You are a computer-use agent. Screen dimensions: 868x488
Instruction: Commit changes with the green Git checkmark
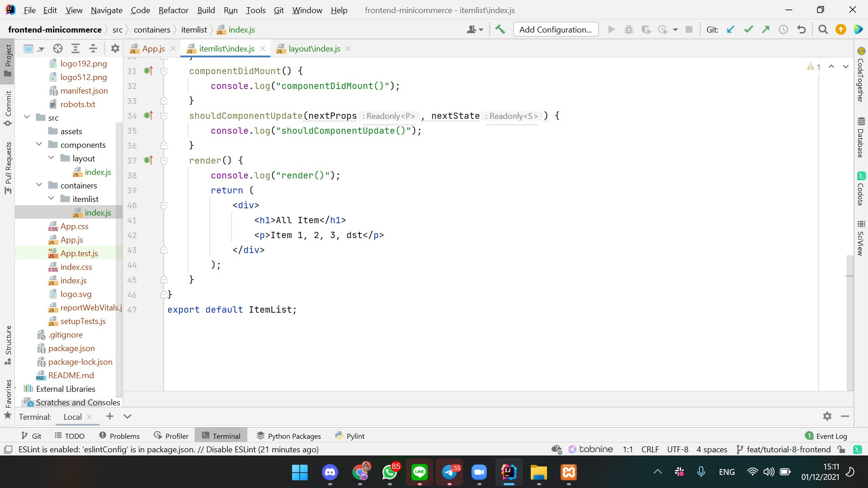748,29
